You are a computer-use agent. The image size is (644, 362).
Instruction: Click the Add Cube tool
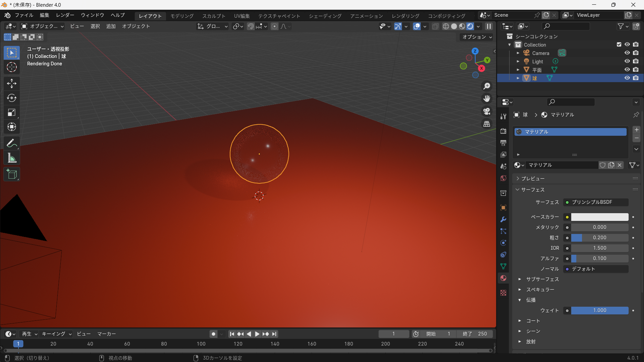pos(12,174)
